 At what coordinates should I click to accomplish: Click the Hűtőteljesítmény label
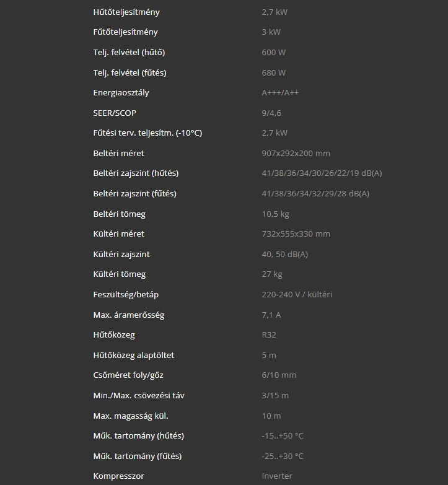point(126,12)
